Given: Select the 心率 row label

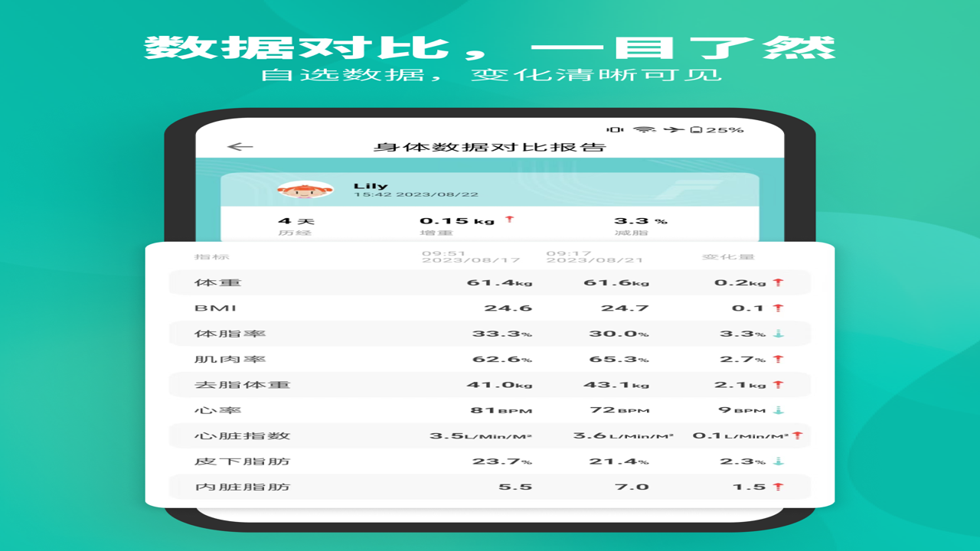Looking at the screenshot, I should (x=217, y=410).
